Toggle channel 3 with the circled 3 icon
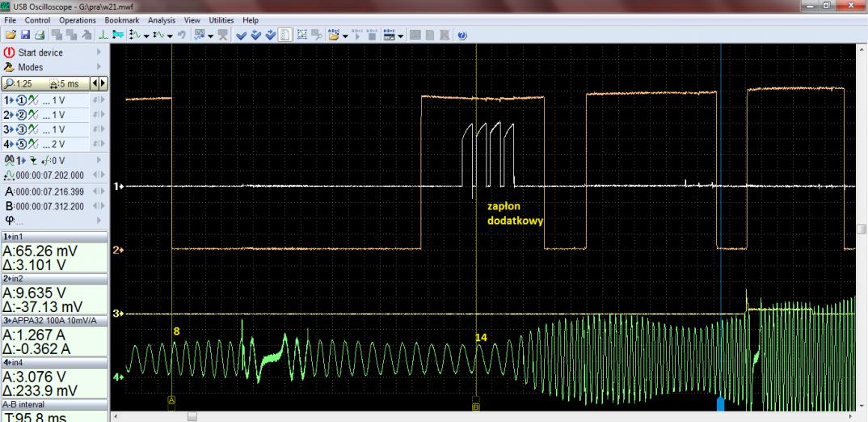868x422 pixels. click(23, 129)
